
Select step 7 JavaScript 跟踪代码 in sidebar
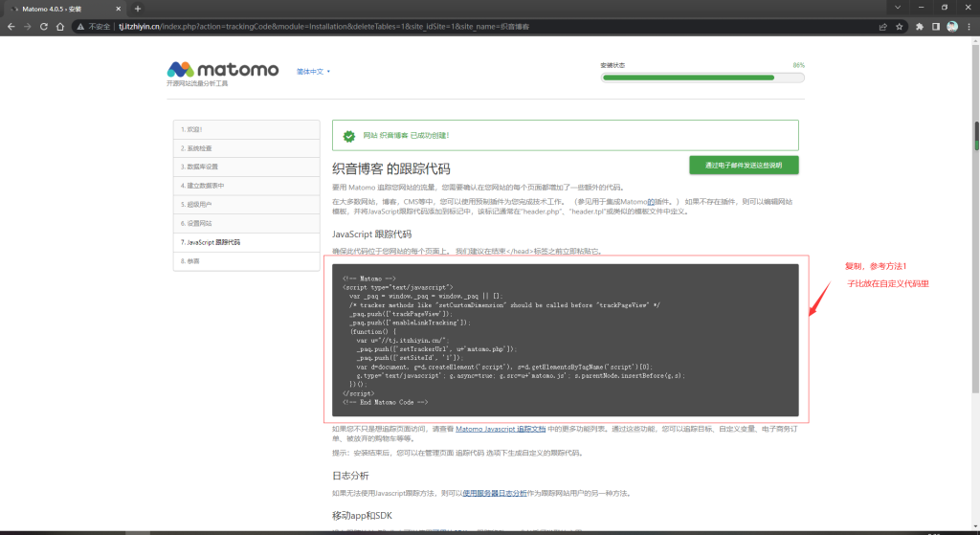[x=246, y=242]
